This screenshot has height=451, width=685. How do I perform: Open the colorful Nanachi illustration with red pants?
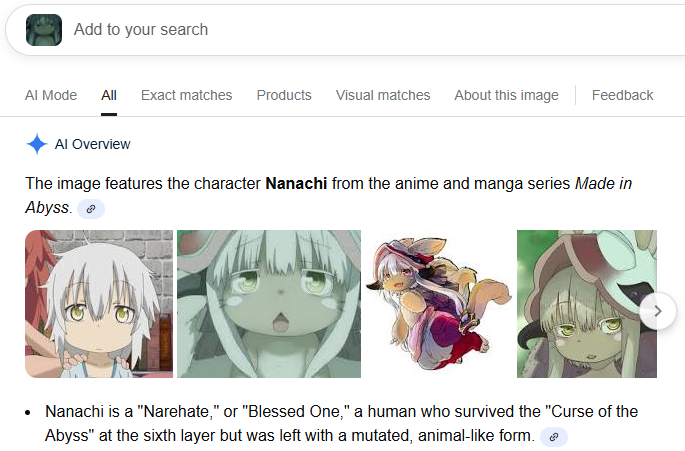tap(439, 304)
